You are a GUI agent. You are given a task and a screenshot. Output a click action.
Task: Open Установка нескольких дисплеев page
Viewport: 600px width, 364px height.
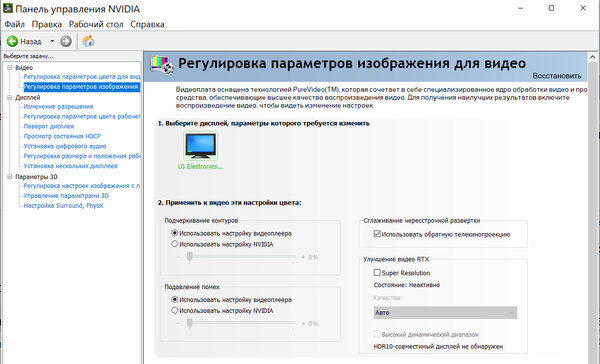click(x=71, y=166)
